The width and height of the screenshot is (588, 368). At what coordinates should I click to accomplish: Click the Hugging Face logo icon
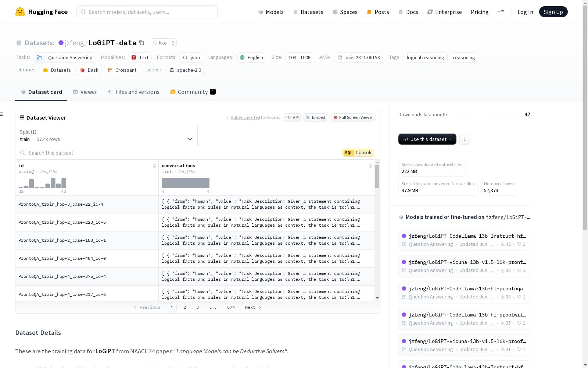click(x=20, y=12)
